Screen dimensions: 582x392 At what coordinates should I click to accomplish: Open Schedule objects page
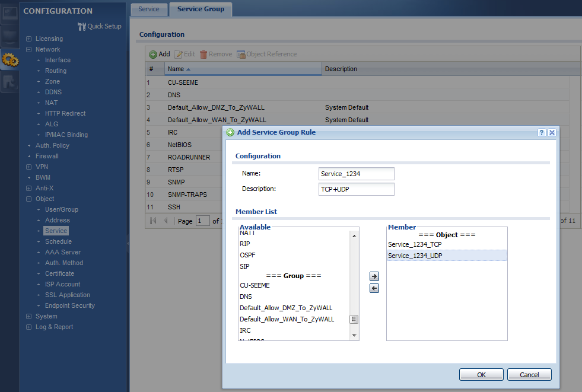click(x=58, y=242)
